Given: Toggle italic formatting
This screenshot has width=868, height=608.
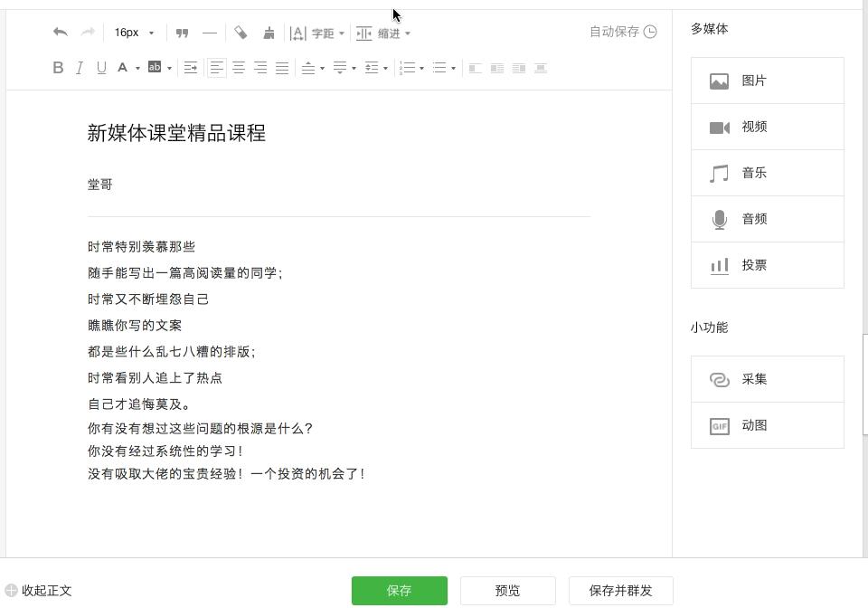Looking at the screenshot, I should coord(79,67).
